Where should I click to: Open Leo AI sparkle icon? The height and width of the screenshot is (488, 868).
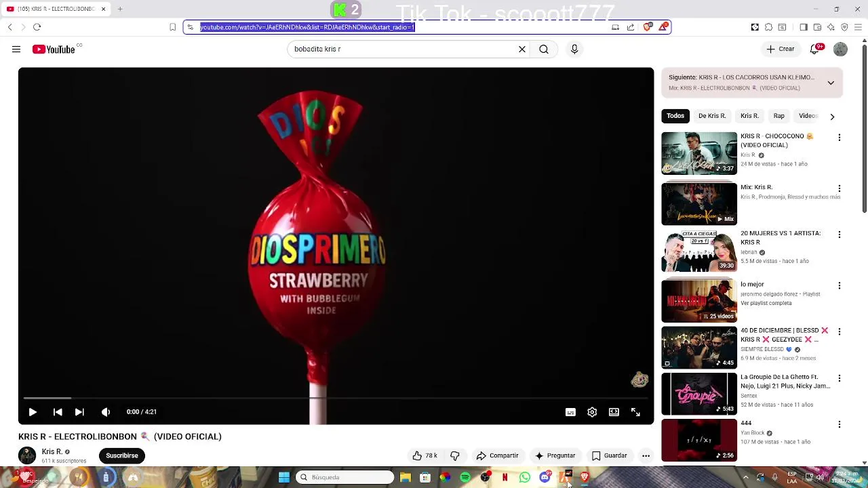831,27
